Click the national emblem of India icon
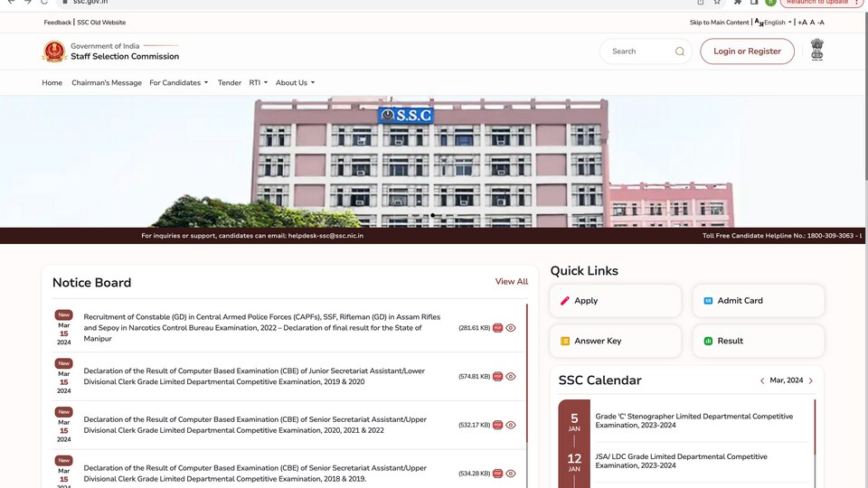Screen dimensions: 868x488 (817, 50)
